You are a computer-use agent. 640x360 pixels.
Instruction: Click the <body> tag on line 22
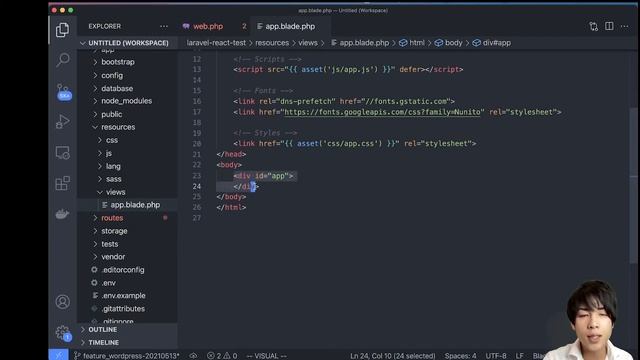tap(229, 165)
